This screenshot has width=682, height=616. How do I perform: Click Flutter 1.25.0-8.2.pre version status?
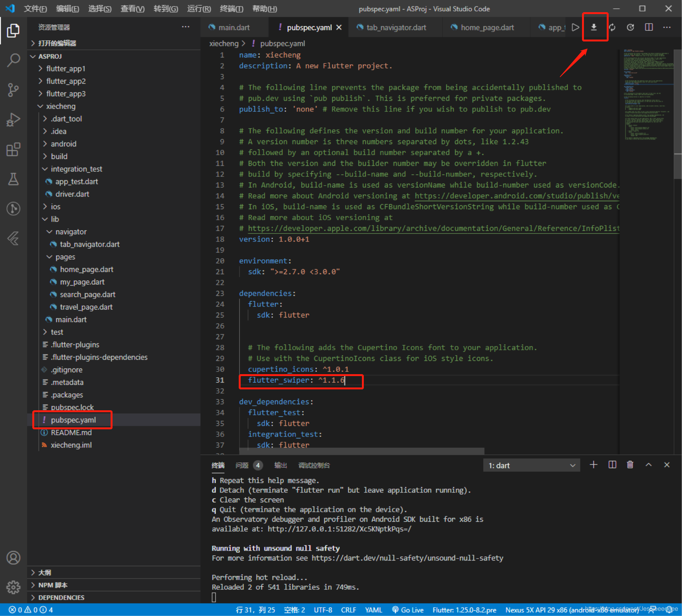click(x=465, y=610)
